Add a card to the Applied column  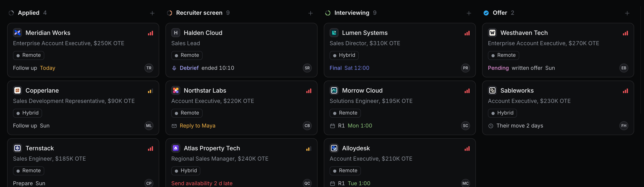(x=152, y=13)
